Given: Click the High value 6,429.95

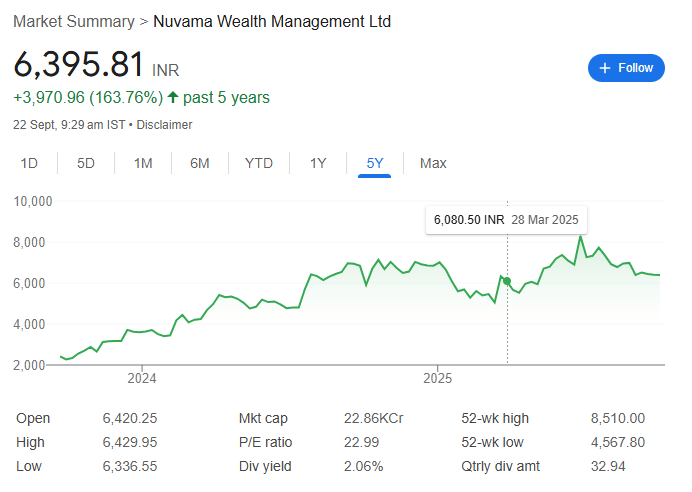Looking at the screenshot, I should [x=130, y=442].
